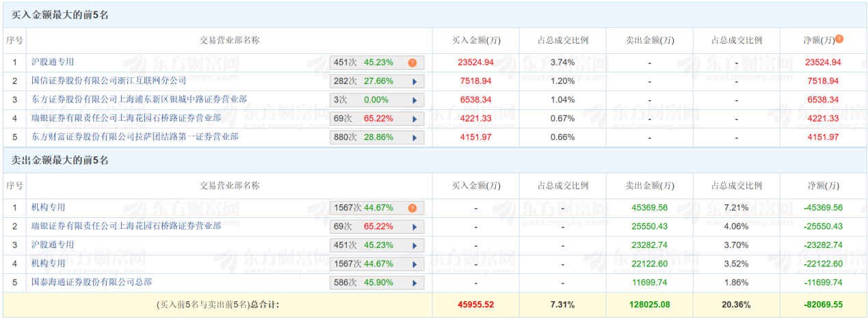The height and width of the screenshot is (319, 868).
Task: Click the blue arrow next to 880次 28.86%
Action: (415, 137)
